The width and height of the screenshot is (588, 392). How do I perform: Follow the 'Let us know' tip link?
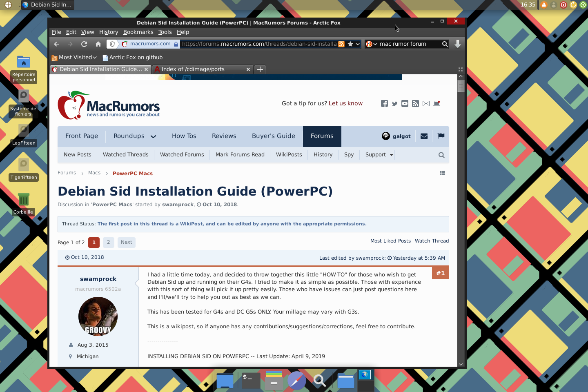(345, 104)
